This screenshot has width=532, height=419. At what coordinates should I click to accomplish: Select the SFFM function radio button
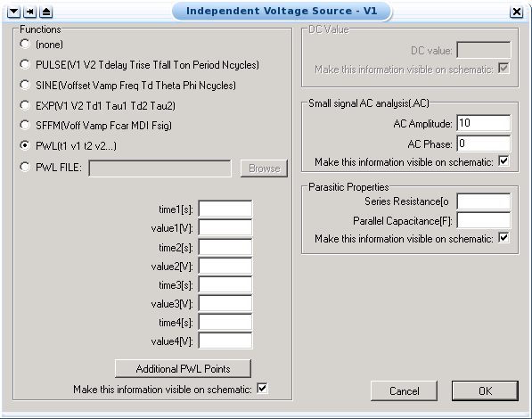tap(25, 126)
